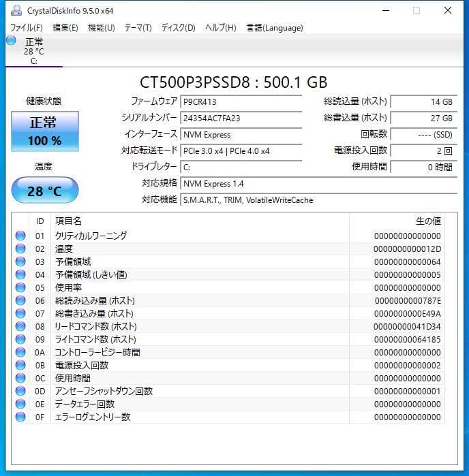This screenshot has width=469, height=476.
Task: Open the ファイル(F) menu
Action: [26, 28]
